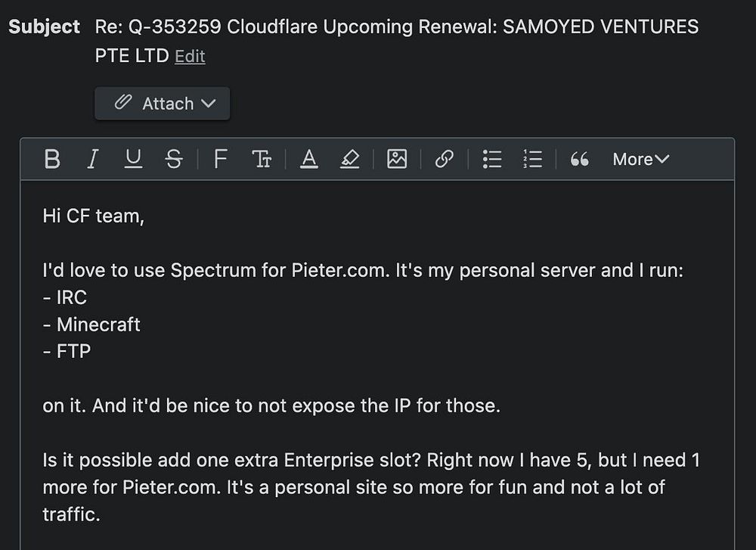The image size is (756, 550).
Task: Place cursor on the "Hi CF team," line
Action: click(x=93, y=216)
